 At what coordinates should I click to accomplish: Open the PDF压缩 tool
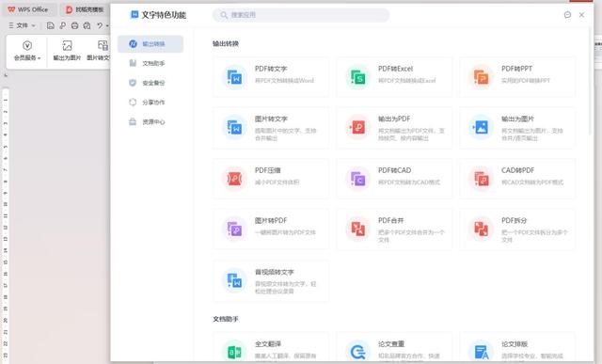[271, 179]
